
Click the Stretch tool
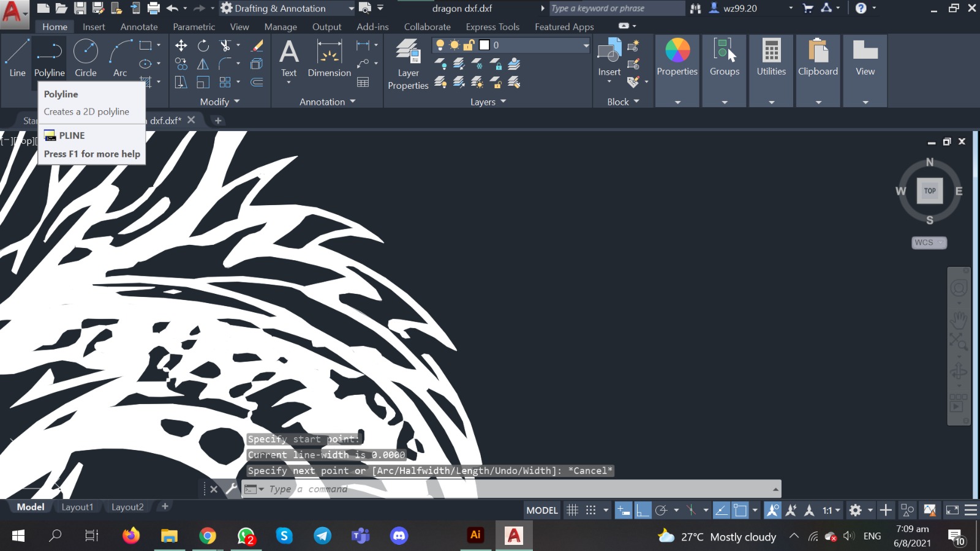tap(181, 82)
